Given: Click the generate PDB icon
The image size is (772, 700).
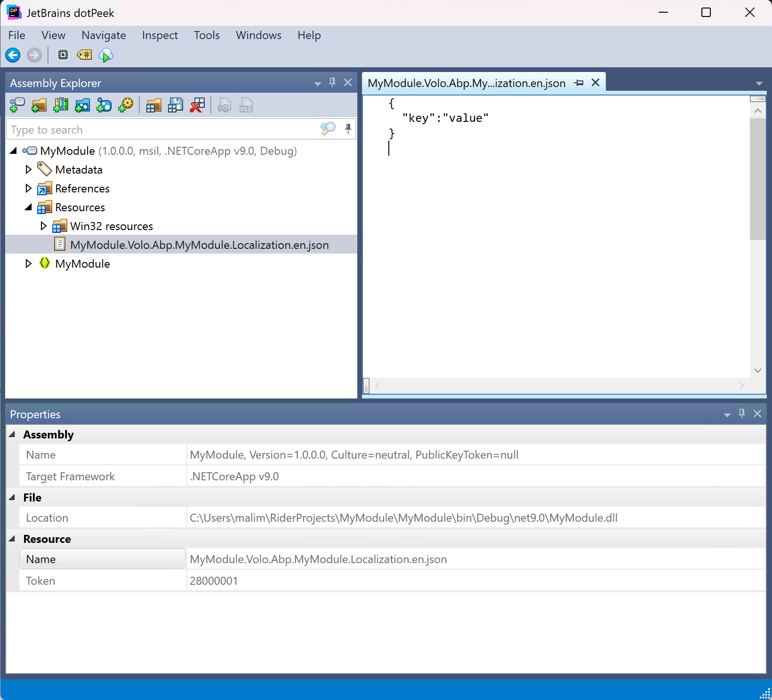Looking at the screenshot, I should (x=246, y=105).
